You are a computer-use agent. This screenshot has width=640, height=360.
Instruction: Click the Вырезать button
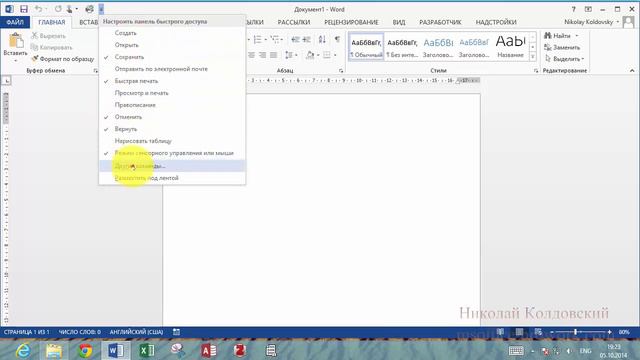click(49, 36)
